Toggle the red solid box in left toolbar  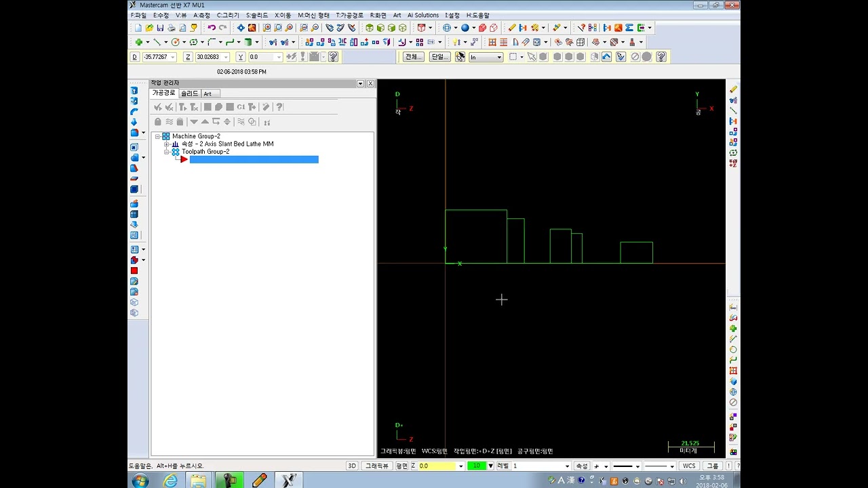pos(134,270)
